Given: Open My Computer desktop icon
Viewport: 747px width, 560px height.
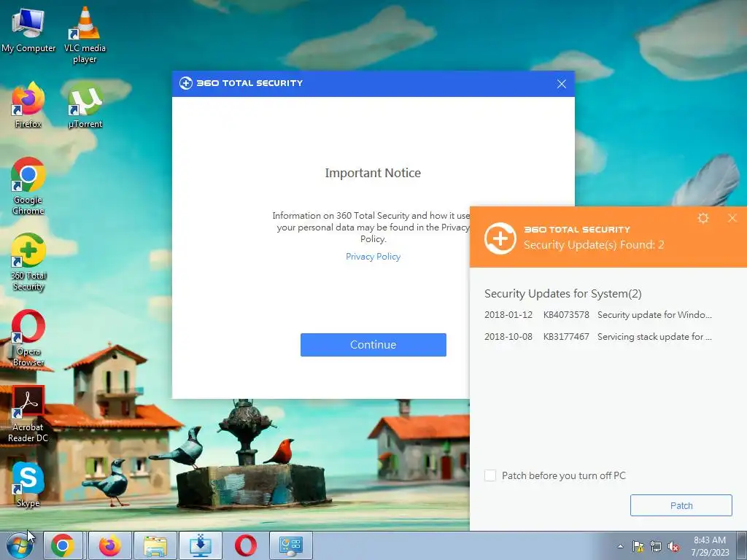Looking at the screenshot, I should click(x=28, y=29).
